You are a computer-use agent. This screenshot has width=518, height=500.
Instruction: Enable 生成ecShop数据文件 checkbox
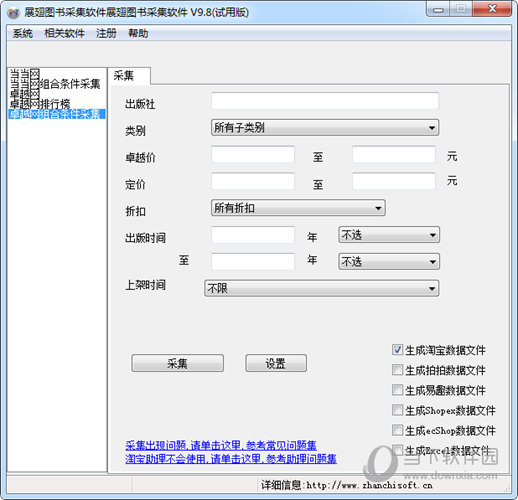[x=397, y=430]
